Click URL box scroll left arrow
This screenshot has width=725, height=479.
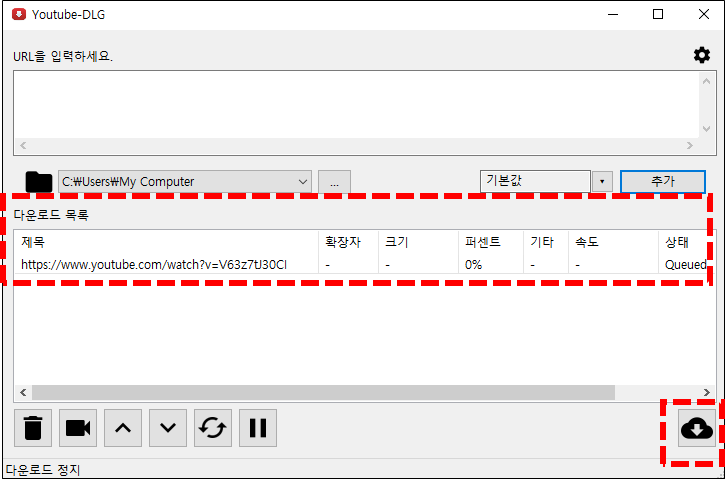click(x=23, y=145)
